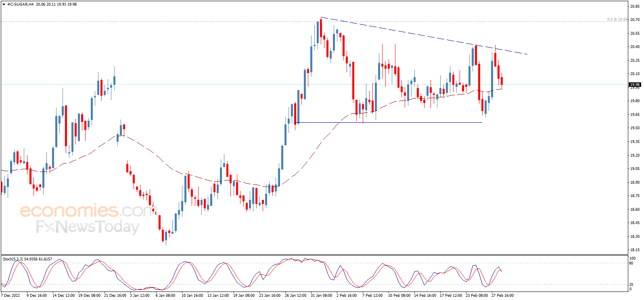Click the 18.90 price axis label
644x300 pixels.
click(x=635, y=183)
